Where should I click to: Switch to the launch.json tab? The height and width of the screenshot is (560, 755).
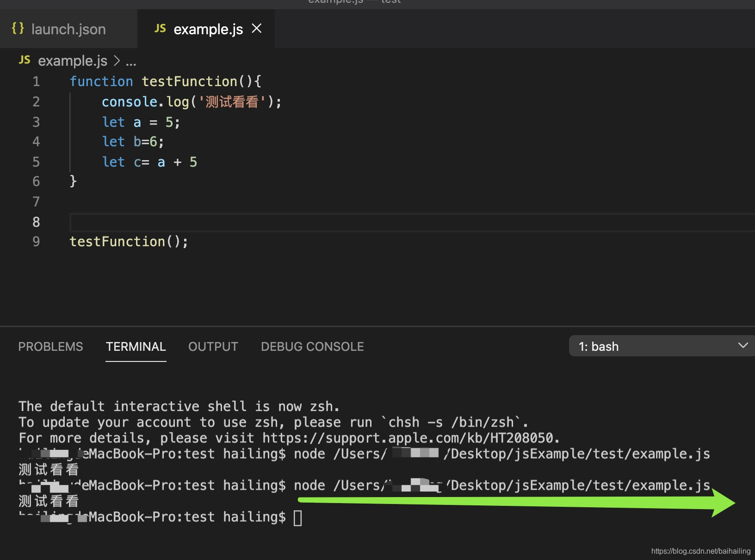click(x=68, y=29)
